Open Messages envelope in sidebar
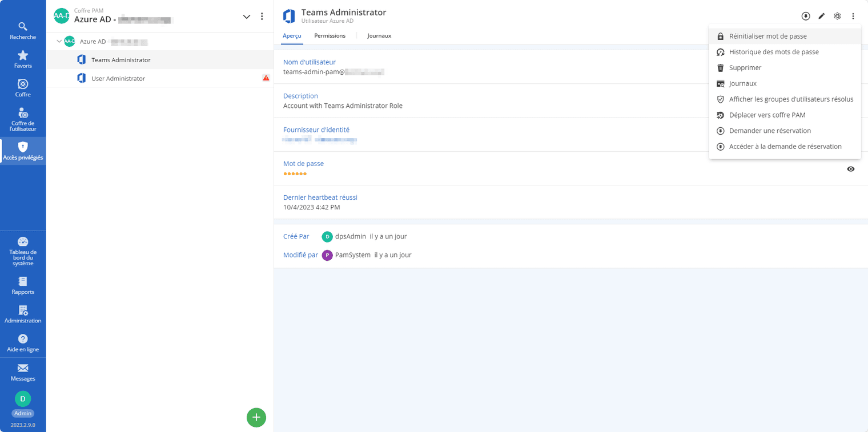868x432 pixels. point(23,372)
